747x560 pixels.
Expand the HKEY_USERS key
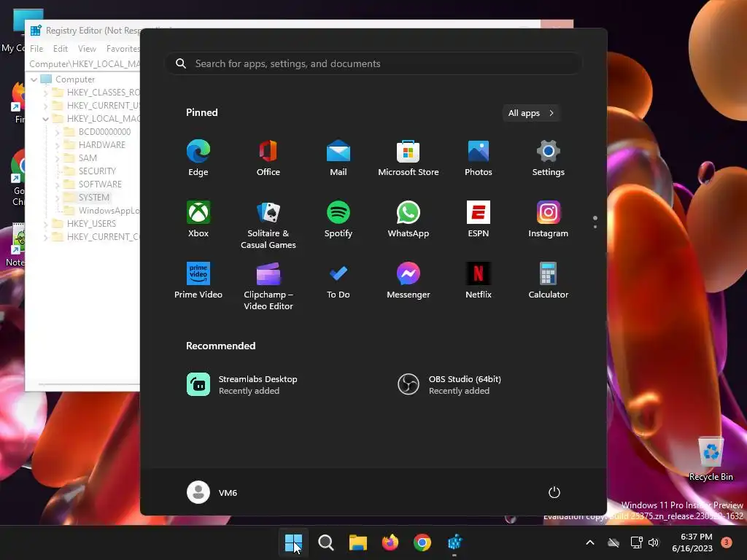tap(46, 224)
